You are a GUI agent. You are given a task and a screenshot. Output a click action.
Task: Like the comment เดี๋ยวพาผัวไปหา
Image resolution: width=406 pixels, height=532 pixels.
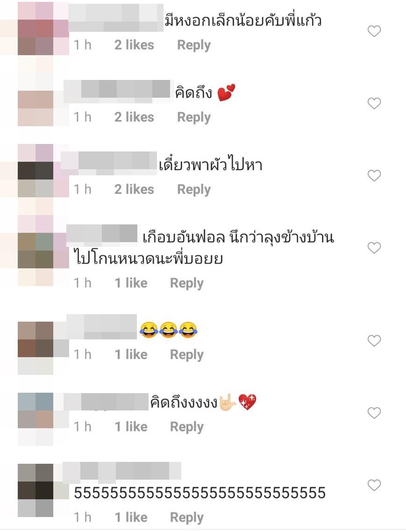pyautogui.click(x=374, y=175)
